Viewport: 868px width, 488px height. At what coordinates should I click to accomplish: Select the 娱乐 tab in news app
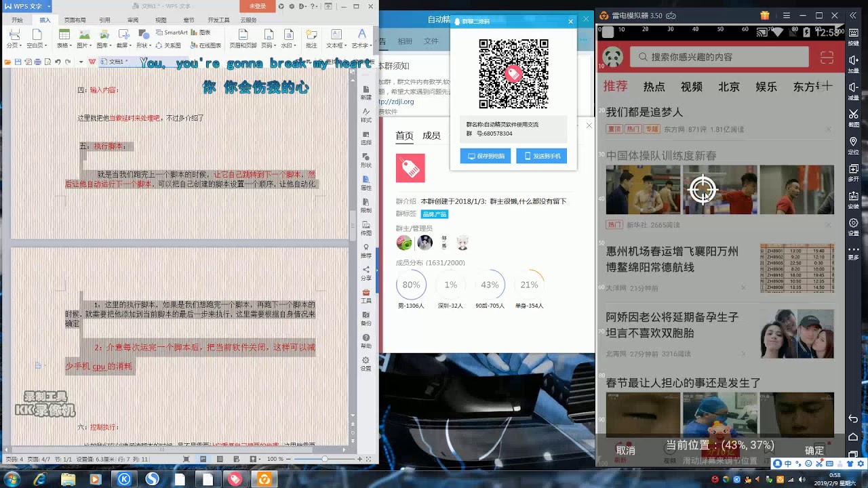point(766,87)
